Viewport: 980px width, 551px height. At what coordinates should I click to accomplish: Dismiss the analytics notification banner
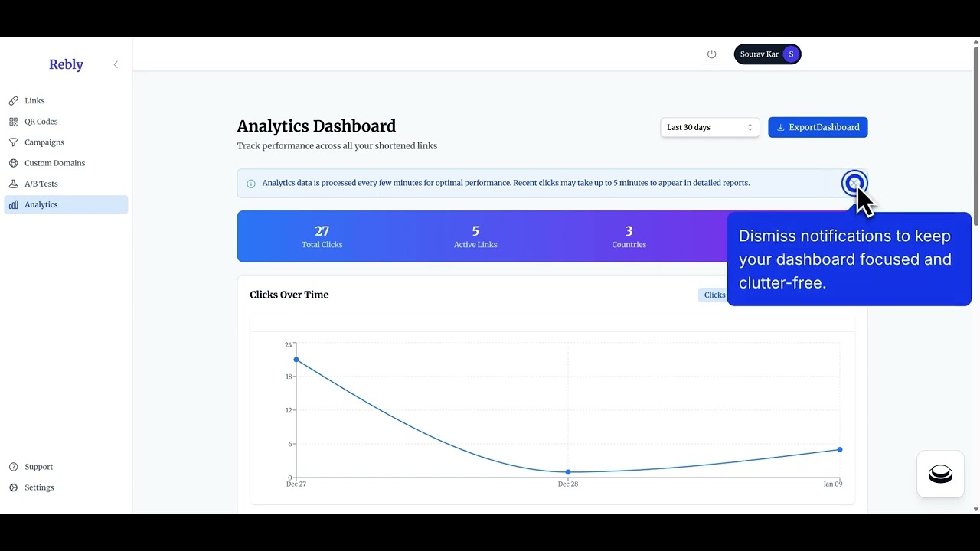pyautogui.click(x=854, y=184)
